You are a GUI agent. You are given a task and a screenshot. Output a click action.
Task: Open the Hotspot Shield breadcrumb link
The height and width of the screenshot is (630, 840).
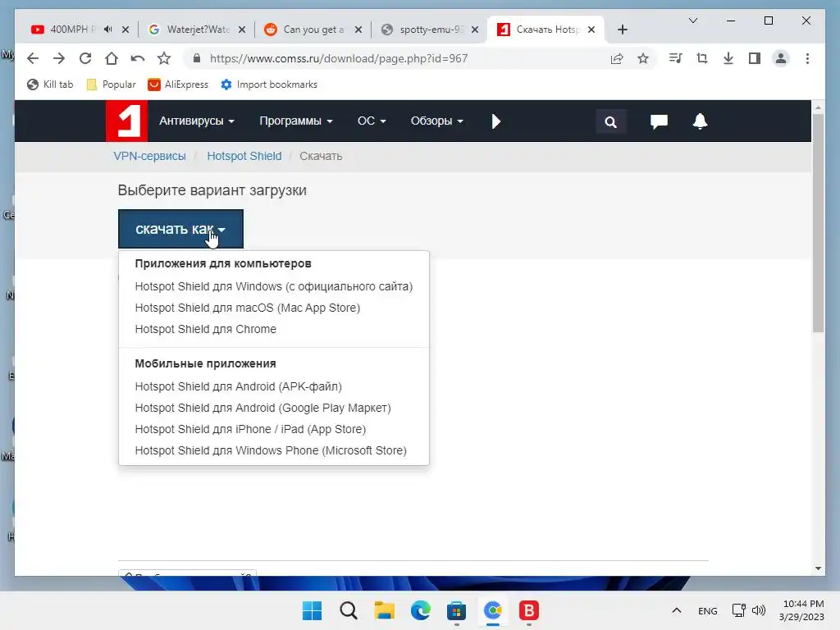click(x=244, y=156)
